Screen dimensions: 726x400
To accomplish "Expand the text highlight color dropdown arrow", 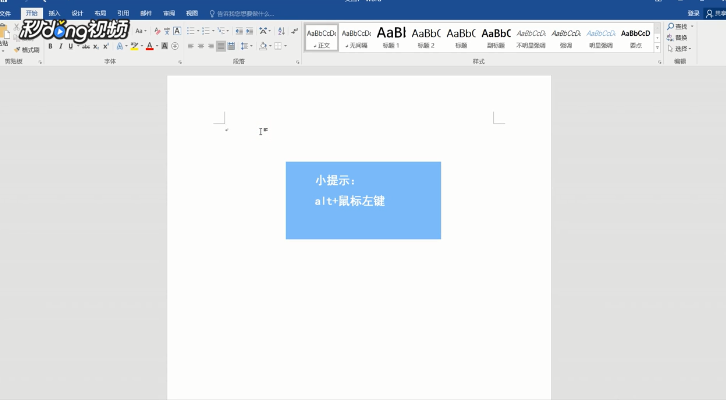I will [x=141, y=46].
